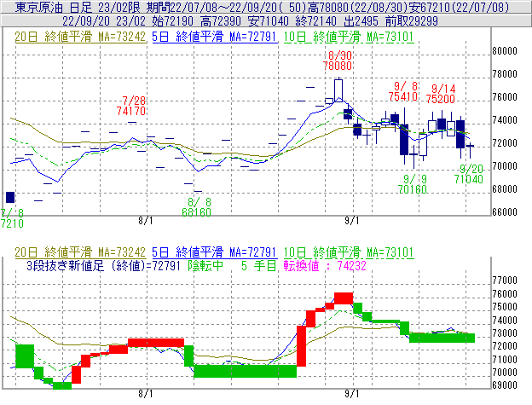
Task: Click the 9/20 low label 71040
Action: [469, 179]
